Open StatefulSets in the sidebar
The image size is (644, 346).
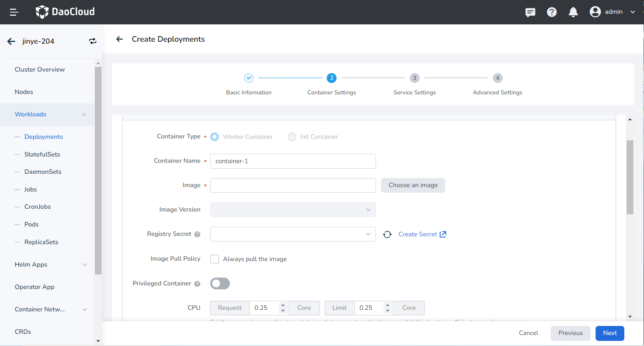[x=42, y=155]
